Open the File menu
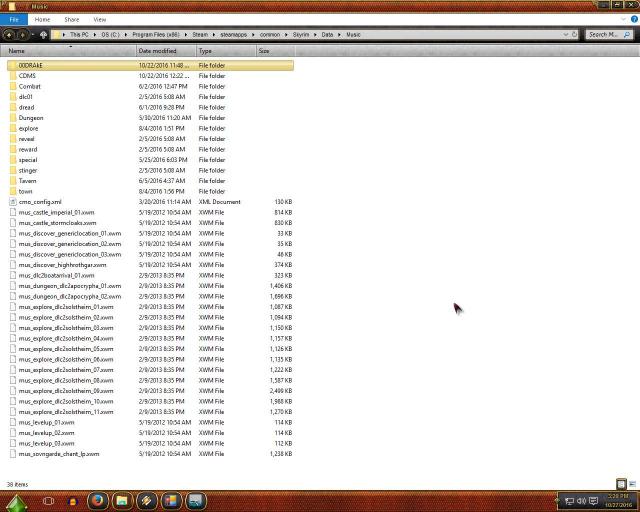Screen dimensions: 640x512 point(14,20)
